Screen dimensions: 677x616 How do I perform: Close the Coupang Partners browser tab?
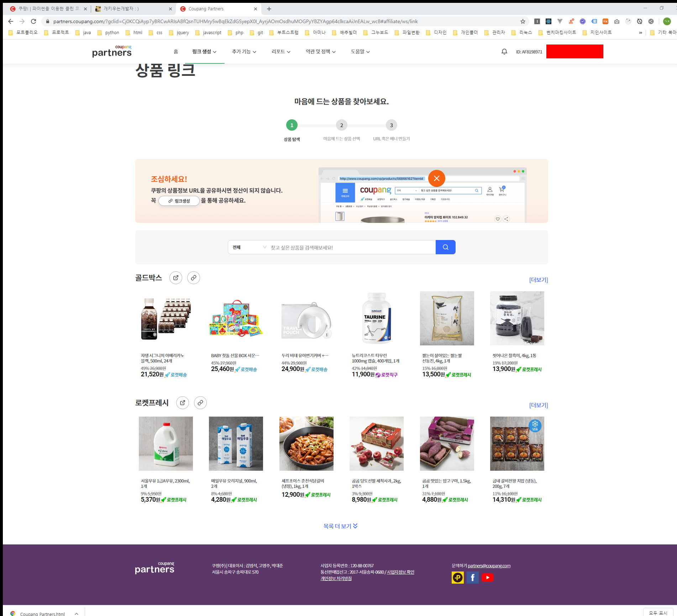point(255,9)
